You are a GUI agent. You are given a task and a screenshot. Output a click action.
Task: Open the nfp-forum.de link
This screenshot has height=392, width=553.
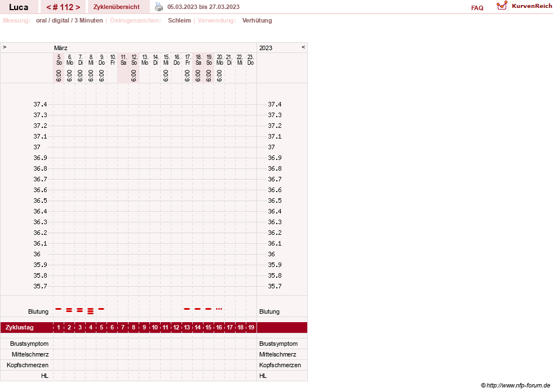tap(515, 385)
